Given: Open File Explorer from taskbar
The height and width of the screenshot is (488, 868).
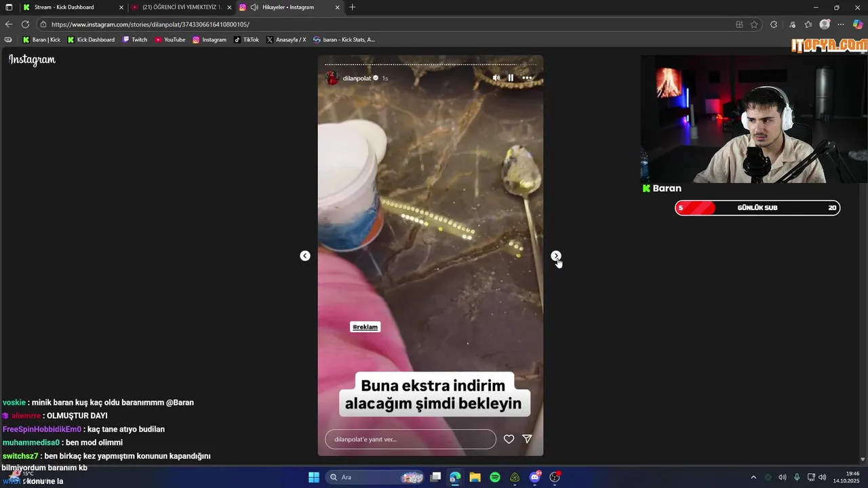Looking at the screenshot, I should [475, 477].
